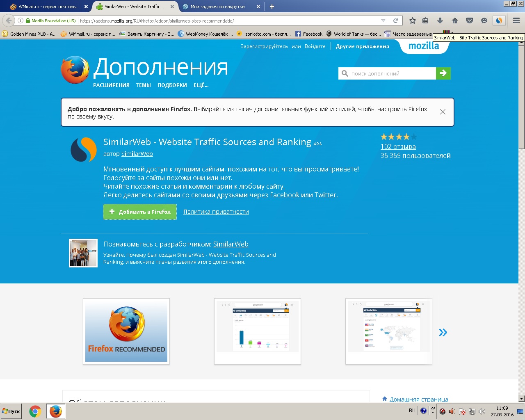Dismiss the welcome banner with the X

(x=443, y=112)
